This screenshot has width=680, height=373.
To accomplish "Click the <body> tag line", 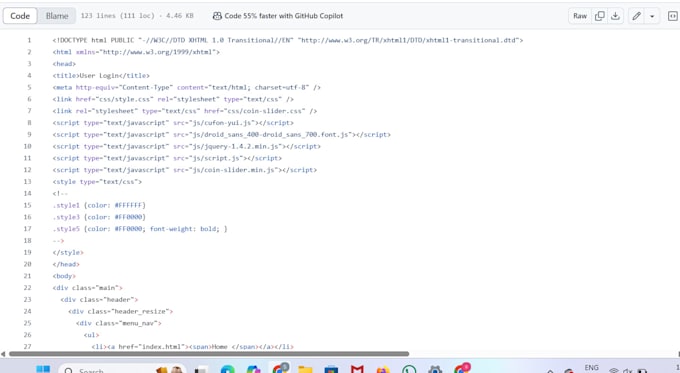I will pos(64,276).
